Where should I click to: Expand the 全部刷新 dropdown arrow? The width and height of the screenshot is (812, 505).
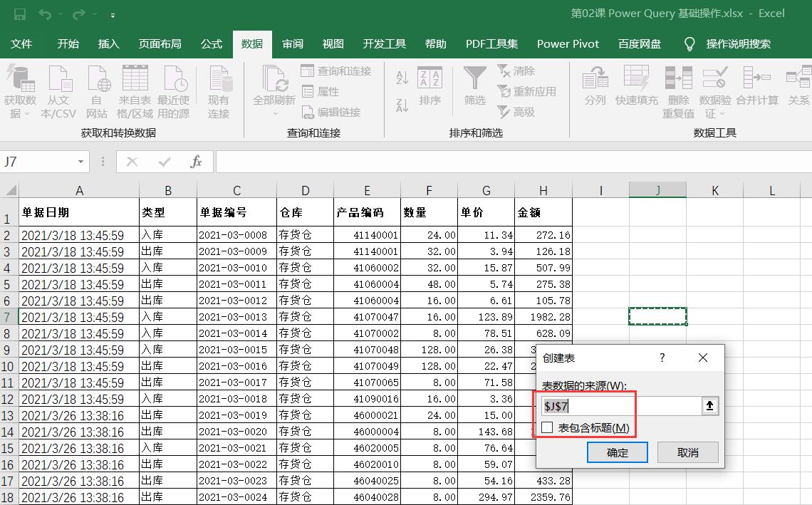[275, 113]
